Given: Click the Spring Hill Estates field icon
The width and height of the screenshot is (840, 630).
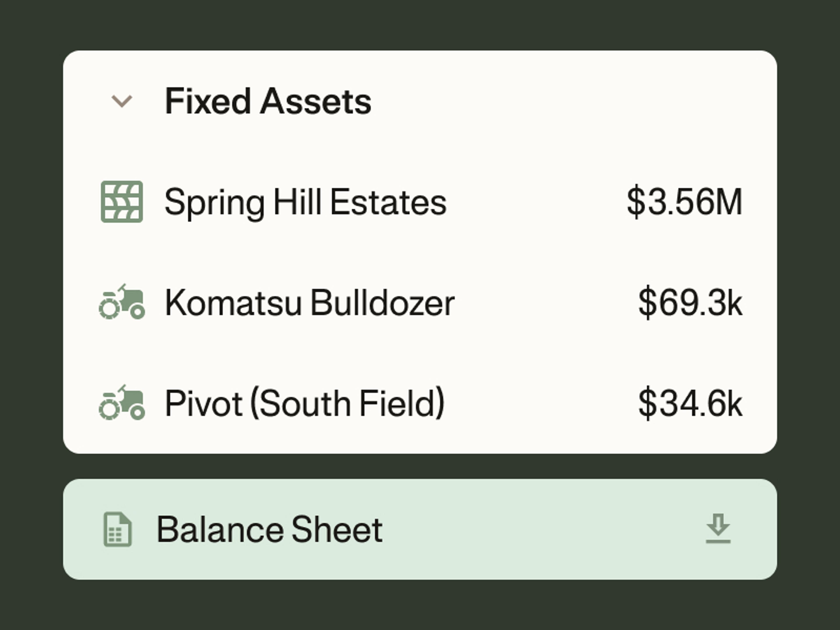Looking at the screenshot, I should 122,202.
